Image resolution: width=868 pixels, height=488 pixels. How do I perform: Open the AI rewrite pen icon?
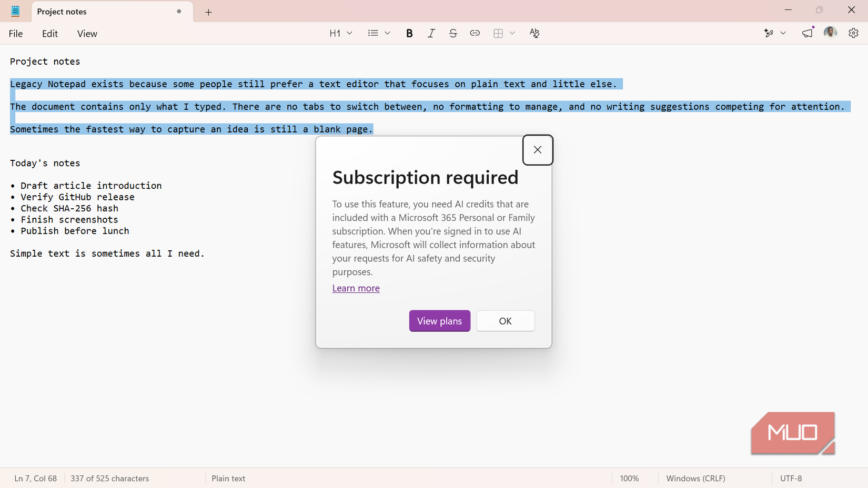click(x=769, y=33)
